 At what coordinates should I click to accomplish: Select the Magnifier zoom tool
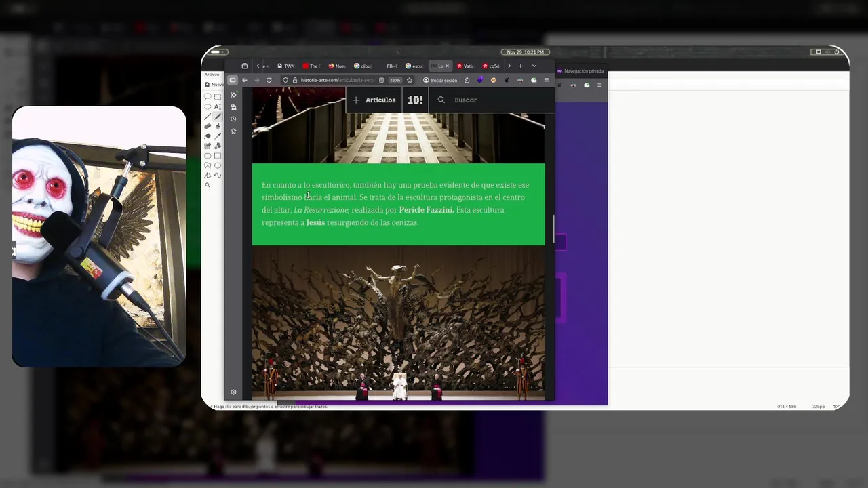208,185
